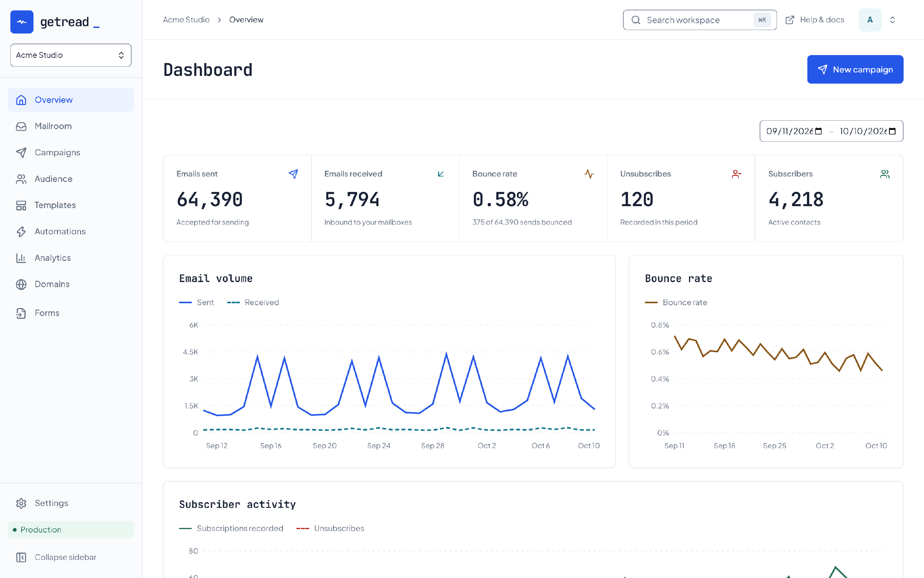Image resolution: width=924 pixels, height=578 pixels.
Task: Click the Forms document icon
Action: coord(21,313)
